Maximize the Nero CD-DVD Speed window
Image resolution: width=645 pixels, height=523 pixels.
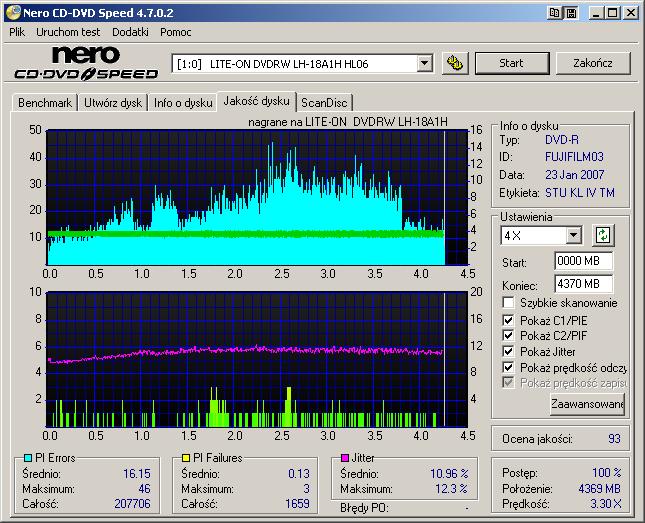click(612, 13)
